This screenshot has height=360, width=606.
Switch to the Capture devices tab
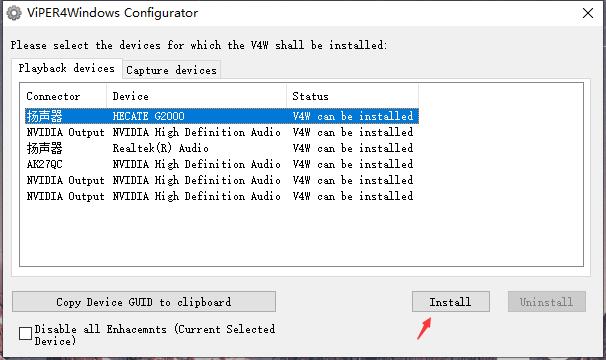[171, 70]
